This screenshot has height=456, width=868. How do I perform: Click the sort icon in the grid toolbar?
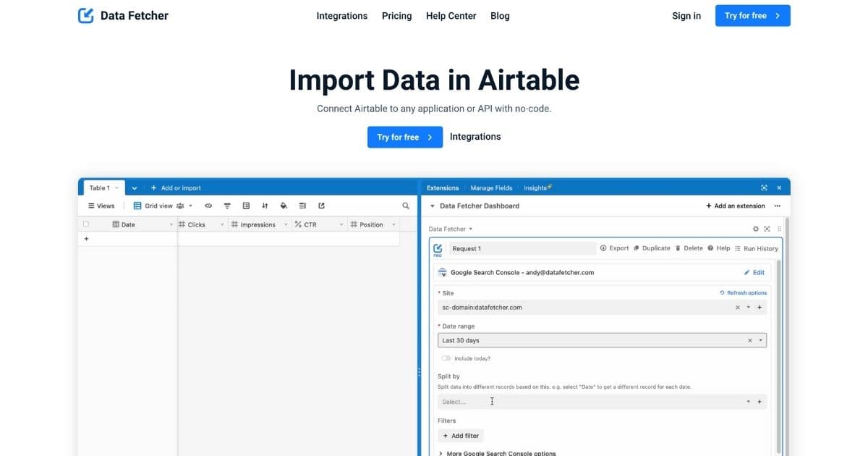pyautogui.click(x=265, y=206)
